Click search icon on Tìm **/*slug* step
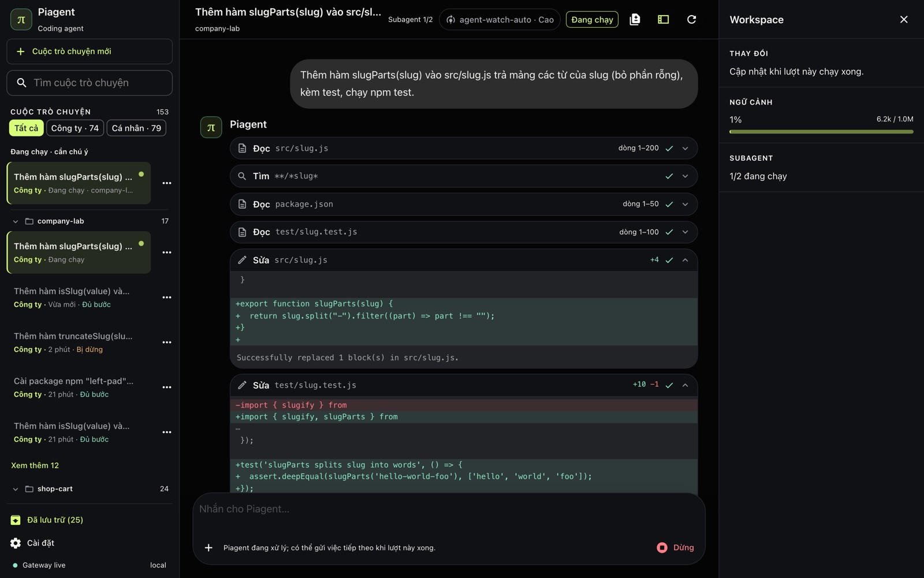The height and width of the screenshot is (578, 924). 242,176
